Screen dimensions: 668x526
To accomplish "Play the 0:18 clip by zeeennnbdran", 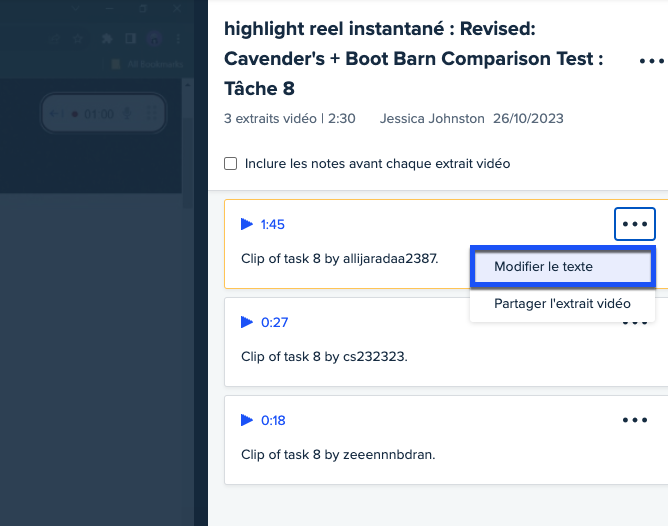I will click(x=247, y=420).
